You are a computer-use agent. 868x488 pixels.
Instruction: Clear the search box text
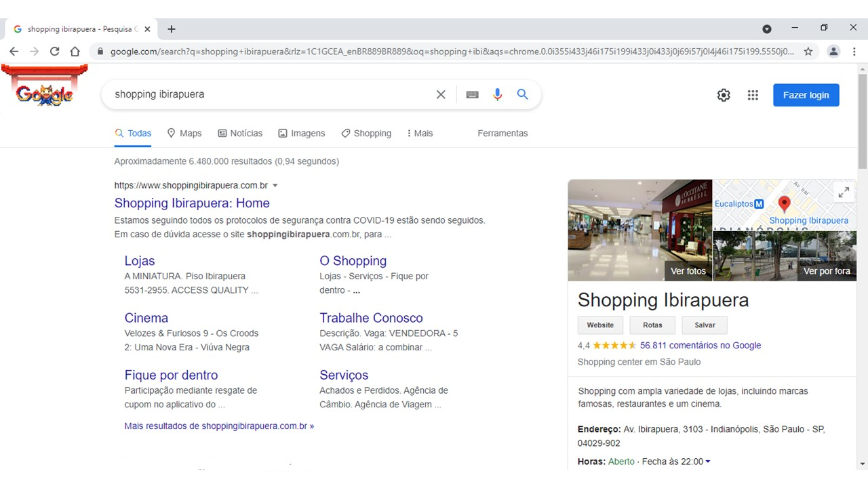pos(441,95)
